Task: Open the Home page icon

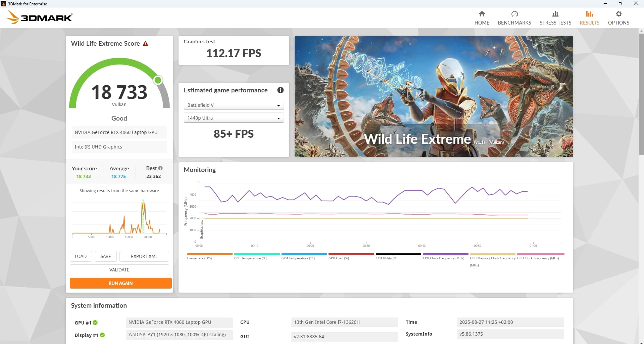Action: click(482, 14)
